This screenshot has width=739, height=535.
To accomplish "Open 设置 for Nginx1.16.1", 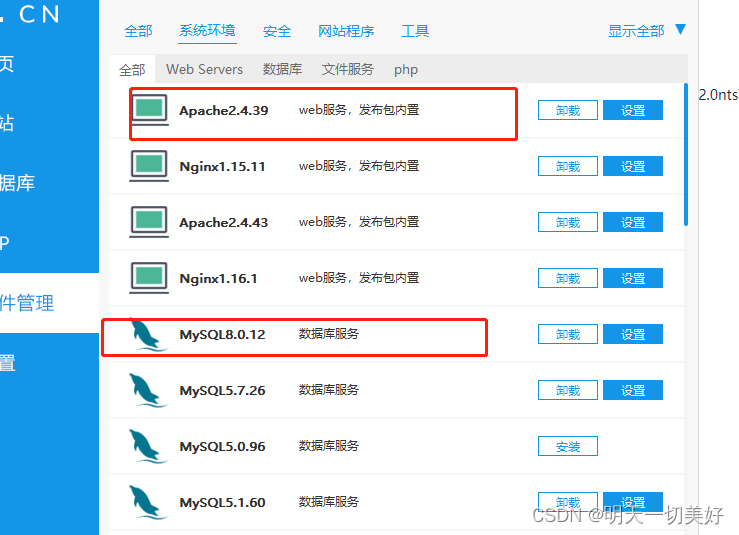I will (633, 278).
